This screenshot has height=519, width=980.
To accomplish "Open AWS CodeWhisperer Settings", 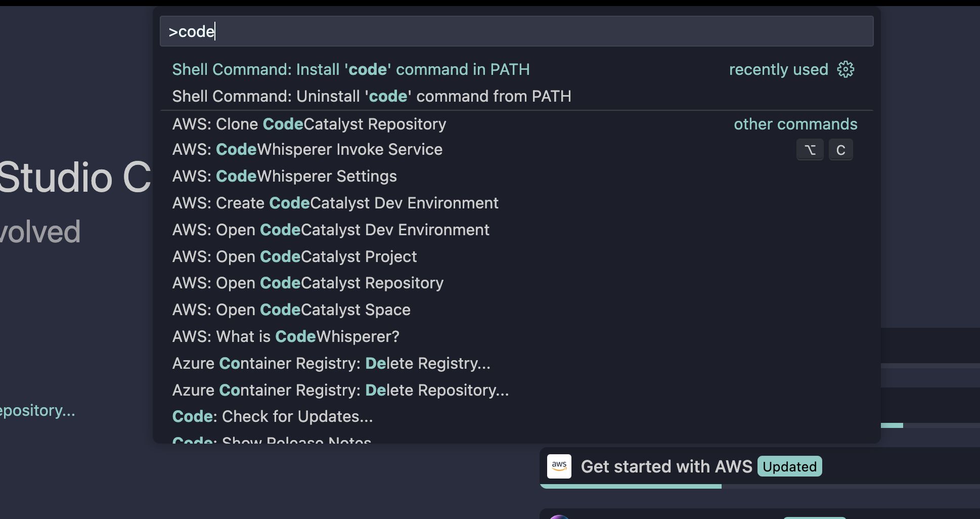I will click(285, 176).
